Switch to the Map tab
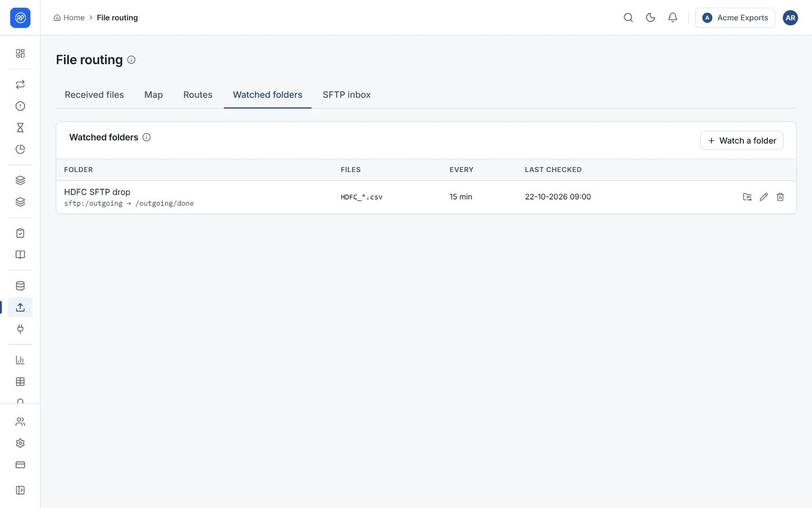This screenshot has width=812, height=508. [153, 95]
